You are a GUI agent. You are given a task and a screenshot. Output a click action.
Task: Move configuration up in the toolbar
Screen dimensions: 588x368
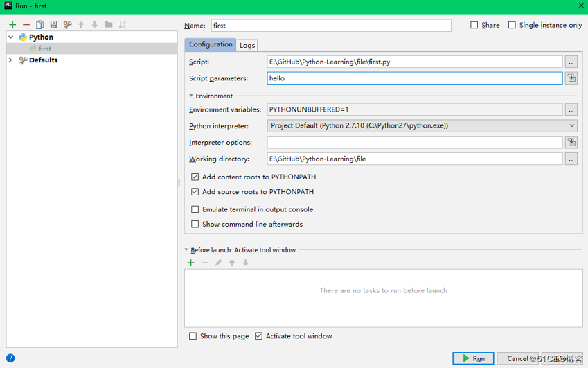click(x=81, y=25)
